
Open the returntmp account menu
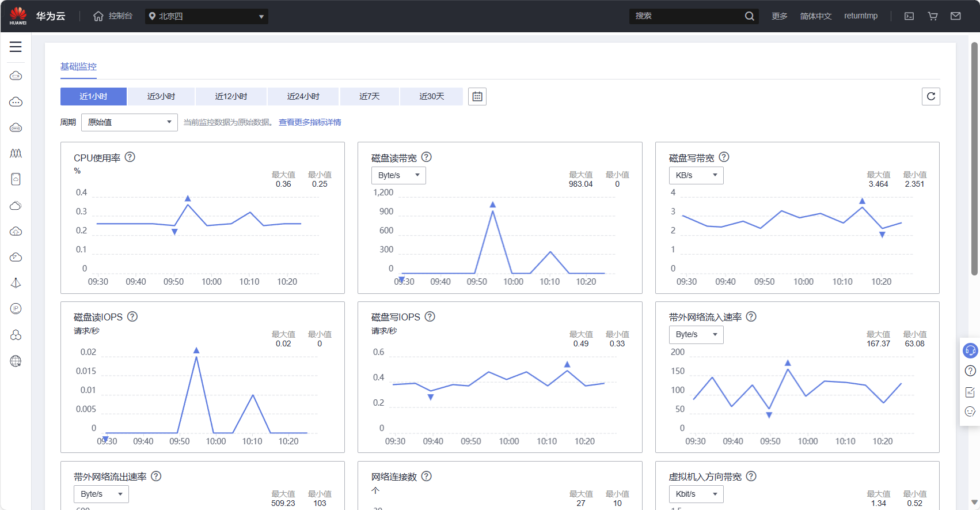tap(861, 16)
